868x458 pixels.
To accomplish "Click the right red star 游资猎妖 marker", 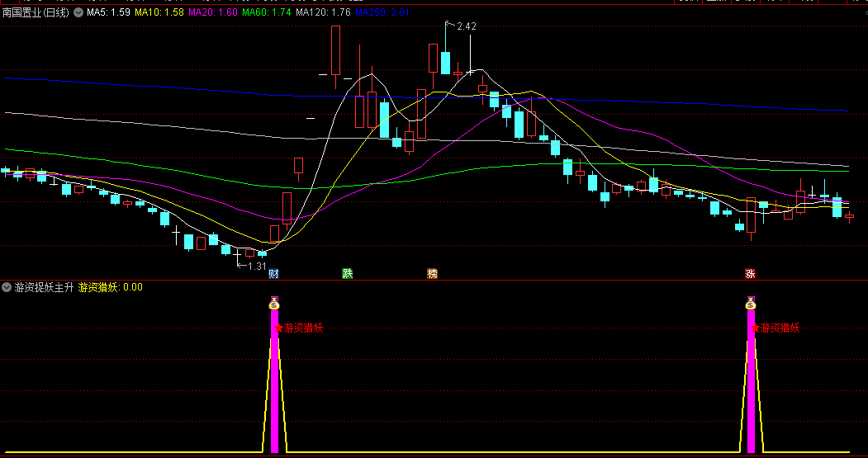I will [755, 328].
